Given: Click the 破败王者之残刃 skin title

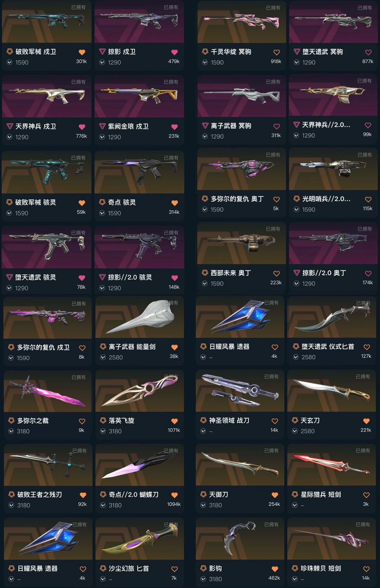Looking at the screenshot, I should pyautogui.click(x=40, y=495).
